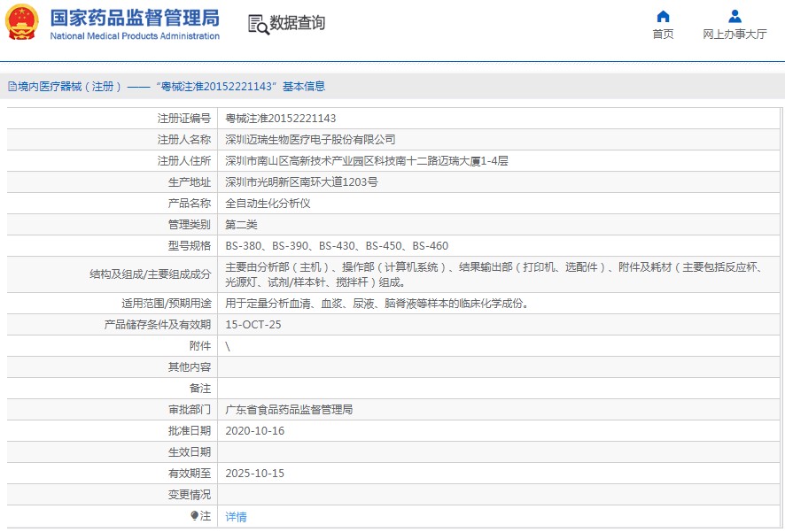Click approval department 广东省食品药品监督管理局
Image resolution: width=785 pixels, height=532 pixels.
tap(289, 410)
